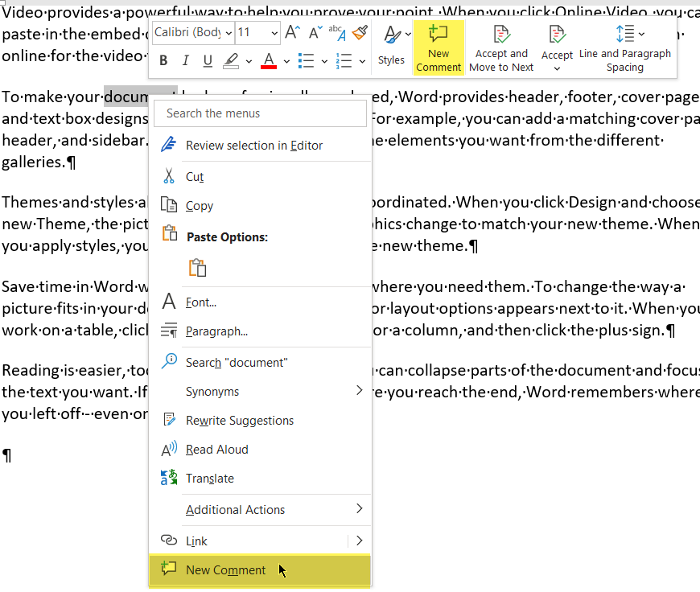Screen dimensions: 700x592
Task: Select the Format Painter brush icon
Action: pos(360,33)
